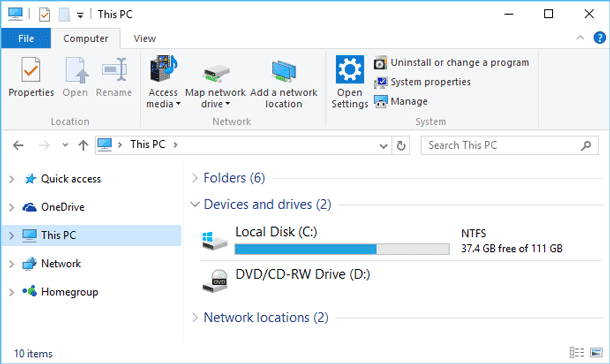The image size is (610, 364).
Task: Select the DVD/CD-RW Drive (D:) icon
Action: tap(215, 281)
